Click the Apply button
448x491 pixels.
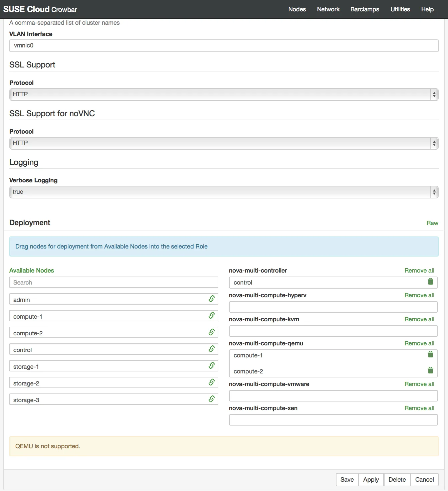tap(371, 480)
